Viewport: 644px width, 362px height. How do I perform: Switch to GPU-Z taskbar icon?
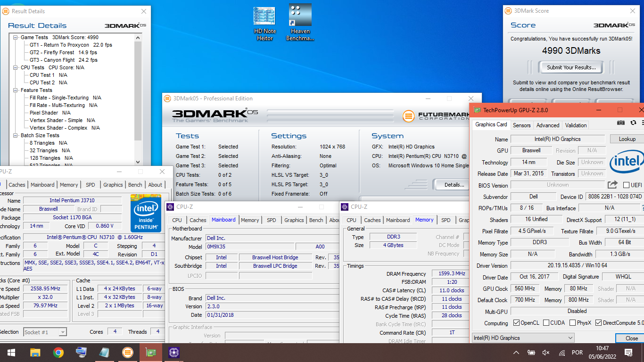150,353
